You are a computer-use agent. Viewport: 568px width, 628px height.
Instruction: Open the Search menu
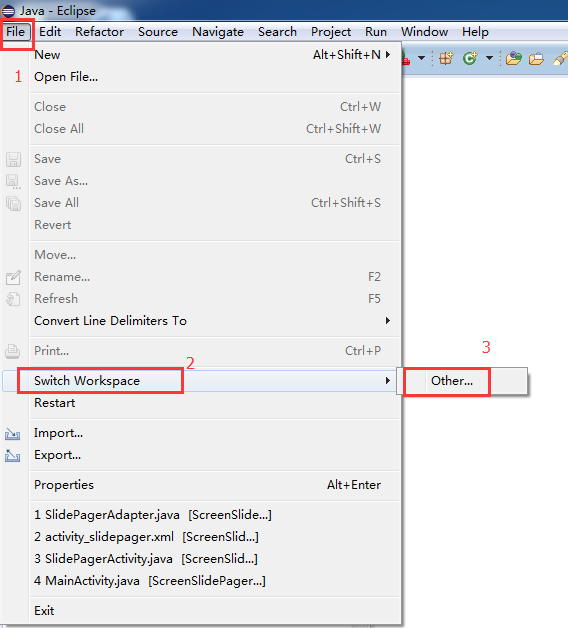[x=277, y=32]
